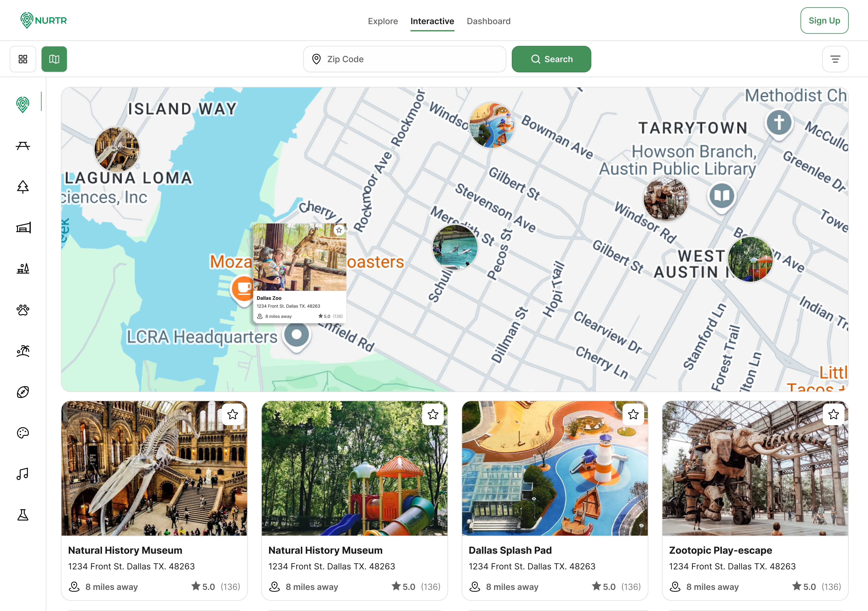Open the paint palette arts category

click(23, 433)
